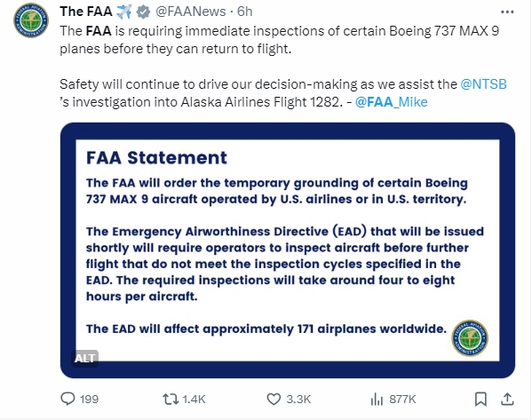Bookmark this FAA tweet
This screenshot has width=532, height=420.
coord(480,399)
